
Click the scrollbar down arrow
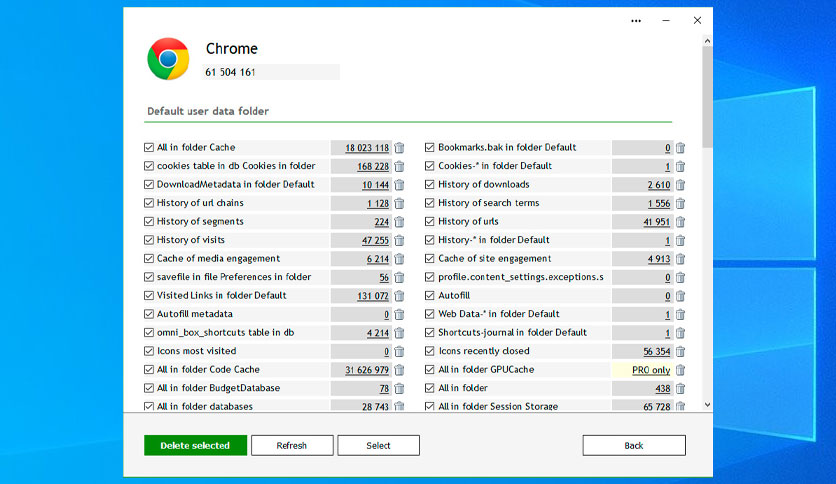[x=708, y=405]
